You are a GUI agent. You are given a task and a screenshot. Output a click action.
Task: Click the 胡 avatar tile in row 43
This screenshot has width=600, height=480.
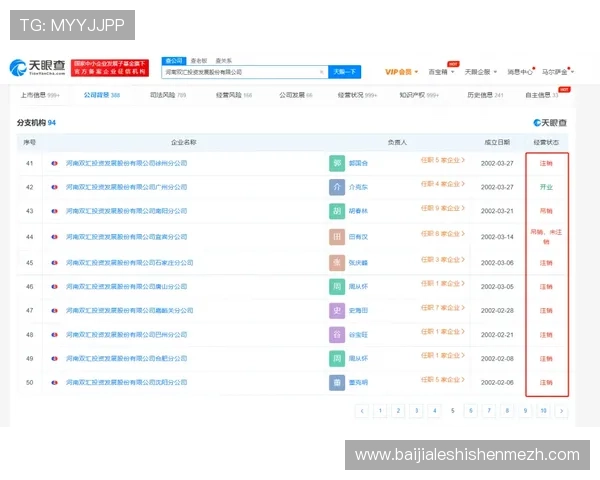pyautogui.click(x=337, y=211)
